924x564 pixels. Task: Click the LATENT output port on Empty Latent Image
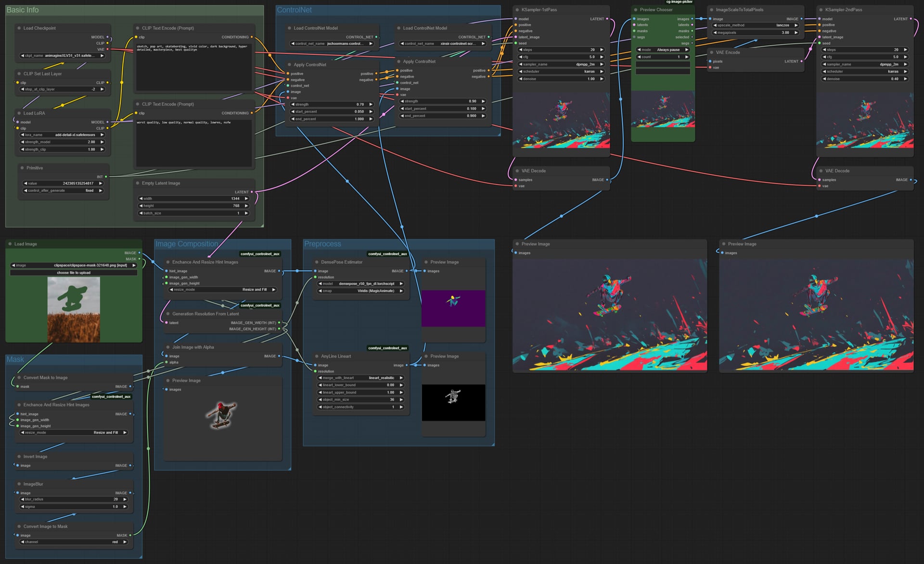(x=251, y=192)
